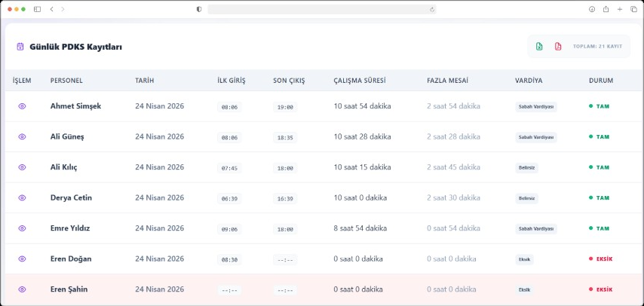Go forward in browser history

pos(63,9)
